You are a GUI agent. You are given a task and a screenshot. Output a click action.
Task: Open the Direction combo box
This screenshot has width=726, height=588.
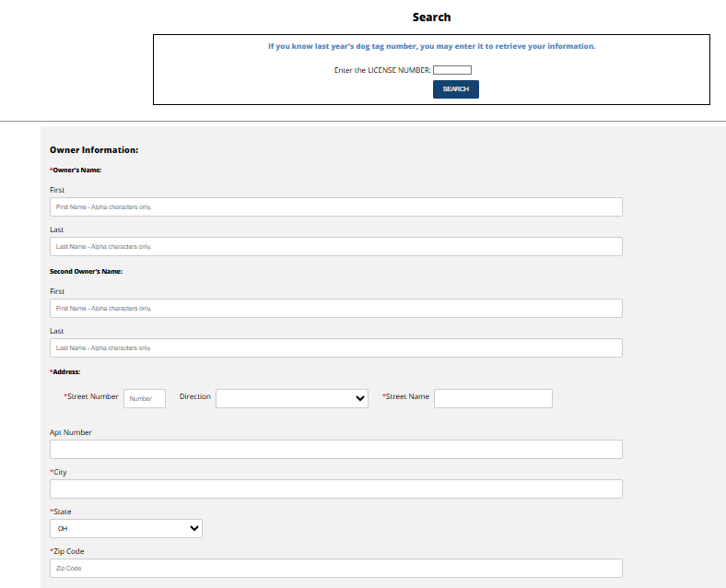(x=292, y=399)
